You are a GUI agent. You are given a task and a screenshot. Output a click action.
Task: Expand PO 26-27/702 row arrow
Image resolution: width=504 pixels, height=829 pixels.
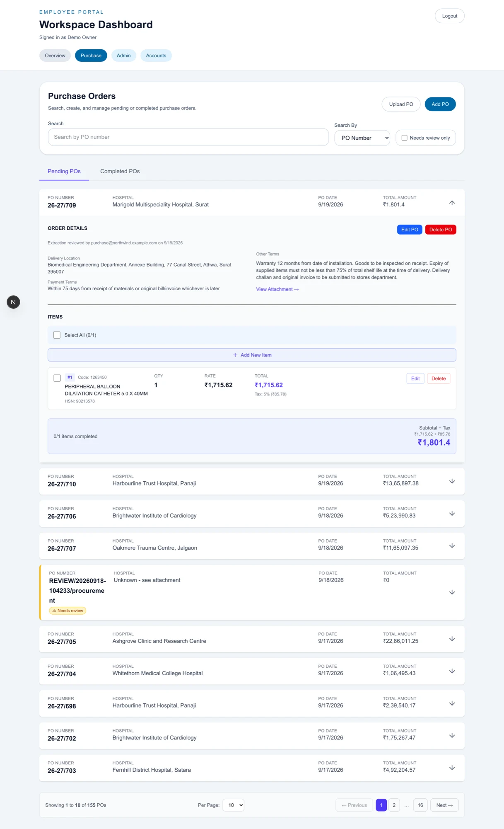(x=452, y=736)
